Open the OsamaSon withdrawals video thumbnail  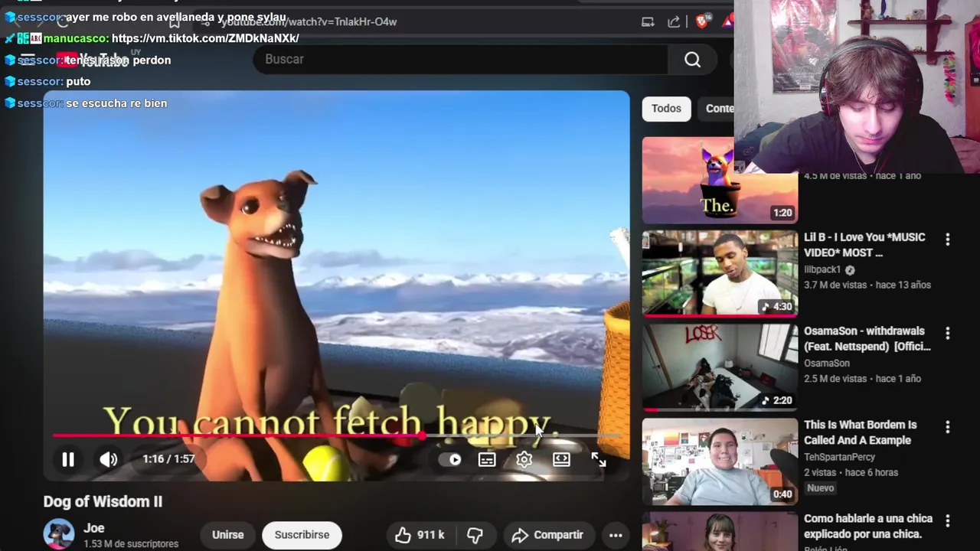coord(720,367)
